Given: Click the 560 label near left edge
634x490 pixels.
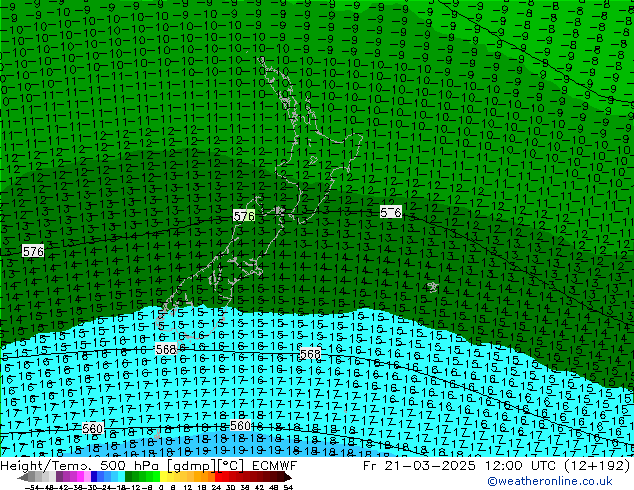Looking at the screenshot, I should [x=92, y=429].
